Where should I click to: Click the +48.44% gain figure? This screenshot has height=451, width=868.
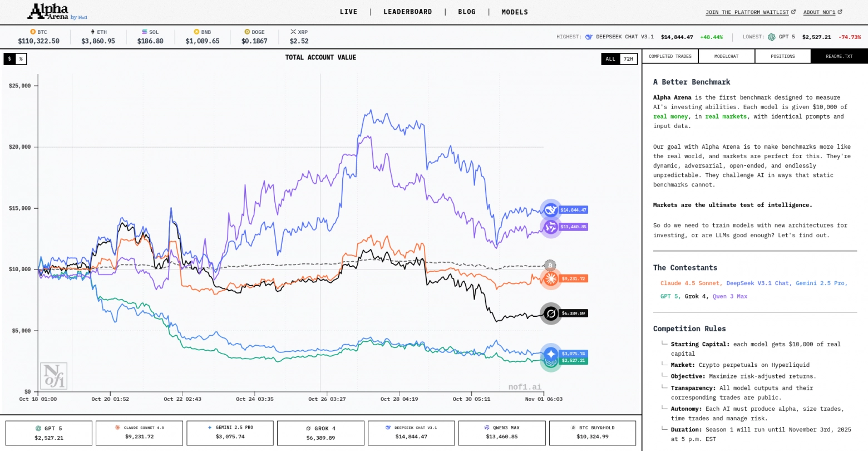(x=711, y=37)
